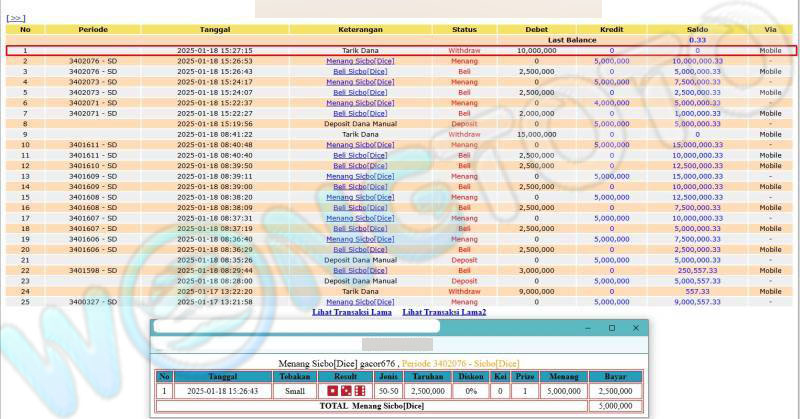Open Menang Sicbo[Dice] link for period 3402073

pyautogui.click(x=360, y=82)
